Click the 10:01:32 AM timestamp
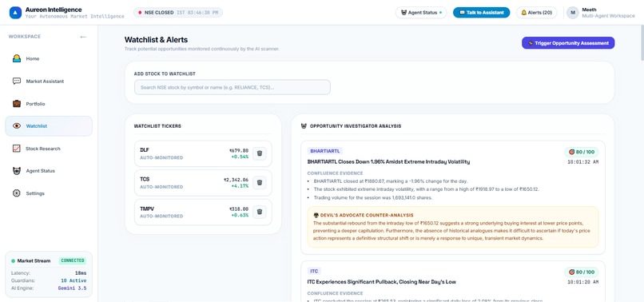This screenshot has height=302, width=644. pyautogui.click(x=582, y=162)
